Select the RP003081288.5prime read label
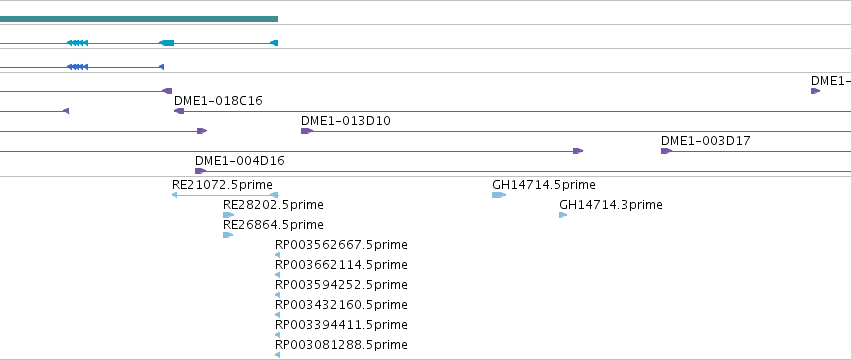851x360 pixels. click(x=341, y=345)
